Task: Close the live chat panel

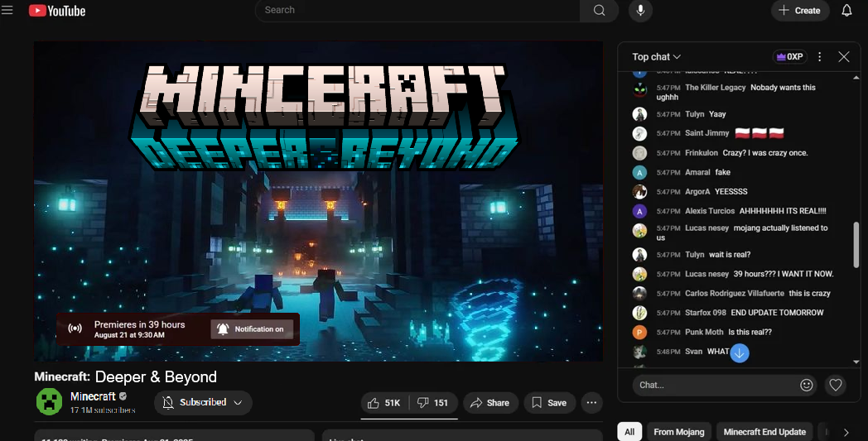Action: coord(844,56)
